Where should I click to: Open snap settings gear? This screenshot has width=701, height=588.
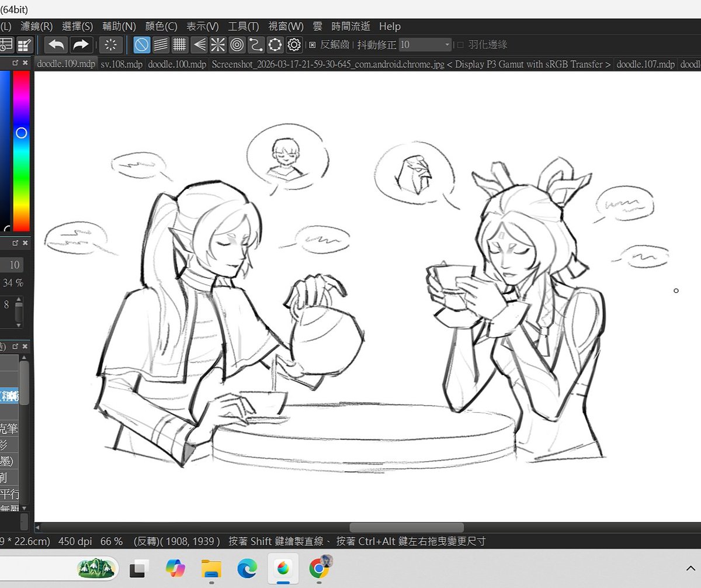pyautogui.click(x=294, y=44)
